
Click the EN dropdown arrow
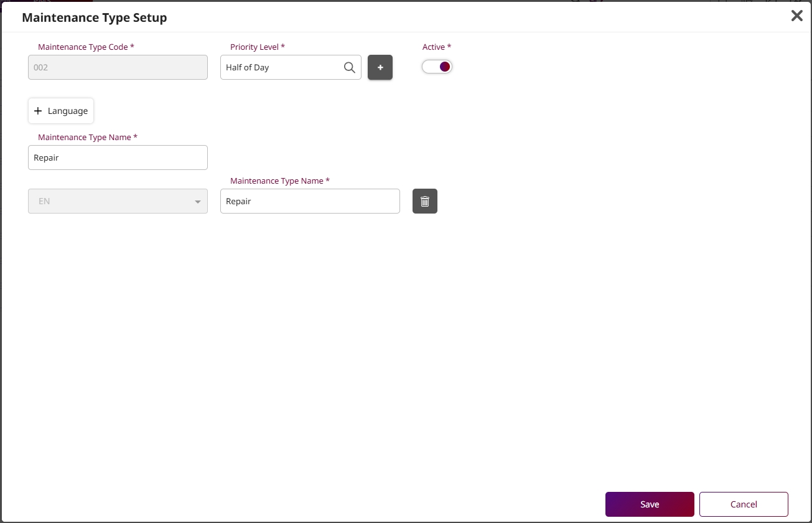click(x=198, y=202)
